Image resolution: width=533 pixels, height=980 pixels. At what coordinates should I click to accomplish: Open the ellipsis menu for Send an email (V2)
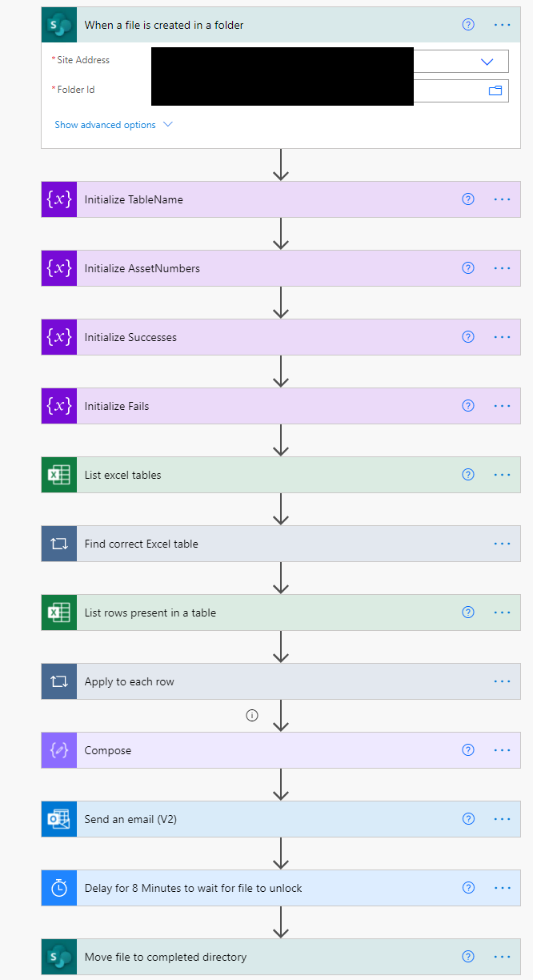pyautogui.click(x=502, y=819)
